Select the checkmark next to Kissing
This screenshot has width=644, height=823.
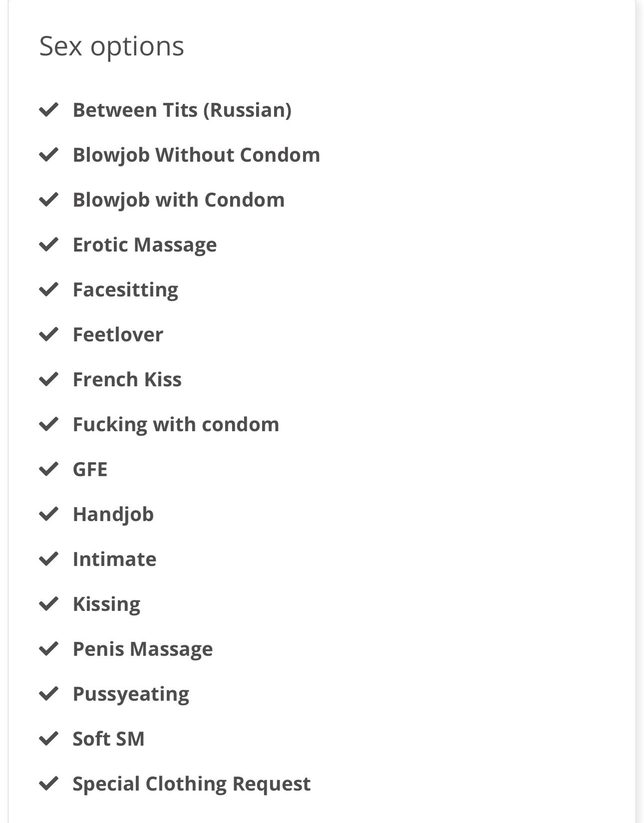[49, 604]
